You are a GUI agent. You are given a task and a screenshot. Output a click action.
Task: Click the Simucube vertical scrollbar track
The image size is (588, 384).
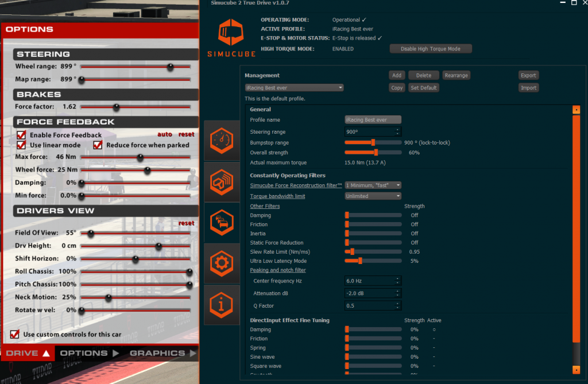576,240
